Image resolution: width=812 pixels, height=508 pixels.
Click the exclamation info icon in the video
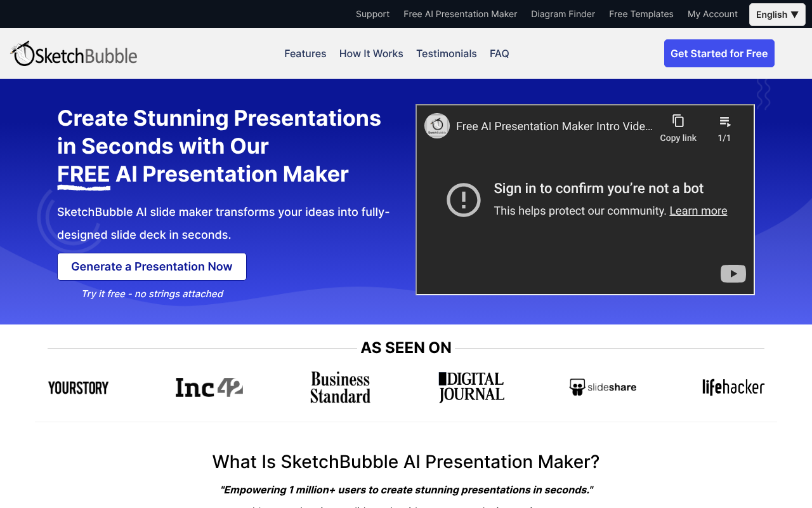pyautogui.click(x=464, y=199)
